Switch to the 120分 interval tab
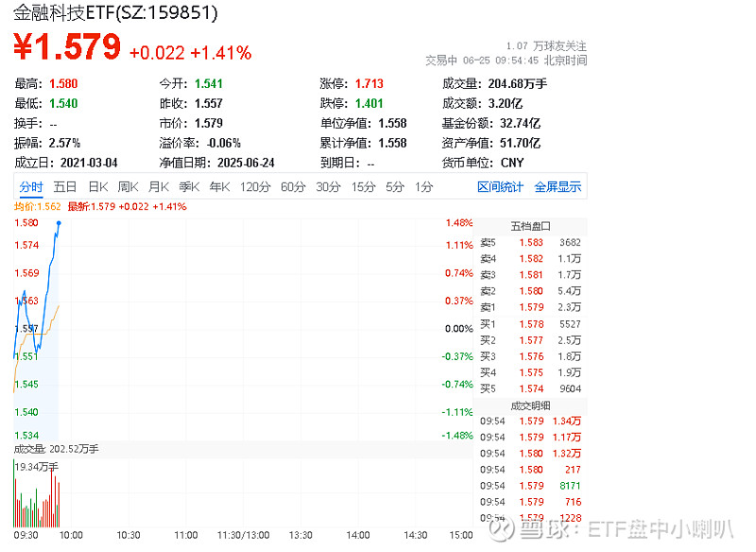 (x=255, y=186)
